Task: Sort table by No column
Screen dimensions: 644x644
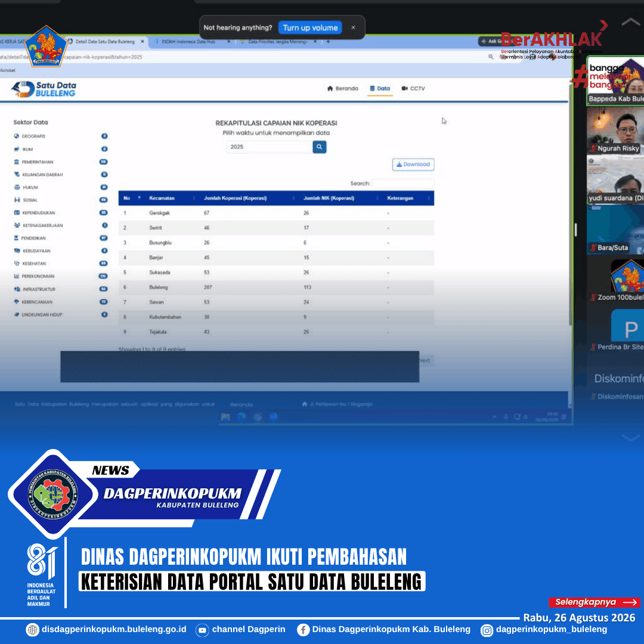Action: coord(131,198)
